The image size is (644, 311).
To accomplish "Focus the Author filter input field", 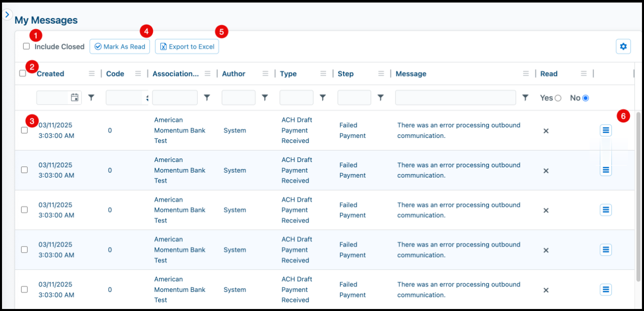I will tap(238, 98).
